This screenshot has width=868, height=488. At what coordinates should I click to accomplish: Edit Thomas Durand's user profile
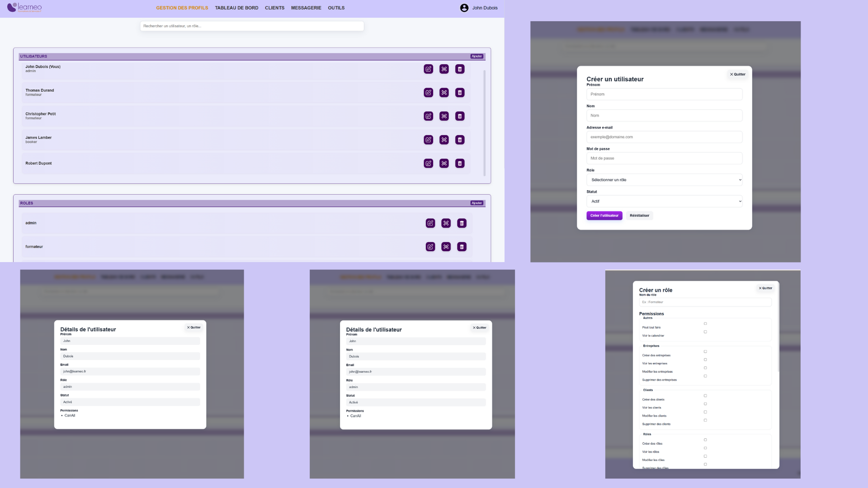428,93
